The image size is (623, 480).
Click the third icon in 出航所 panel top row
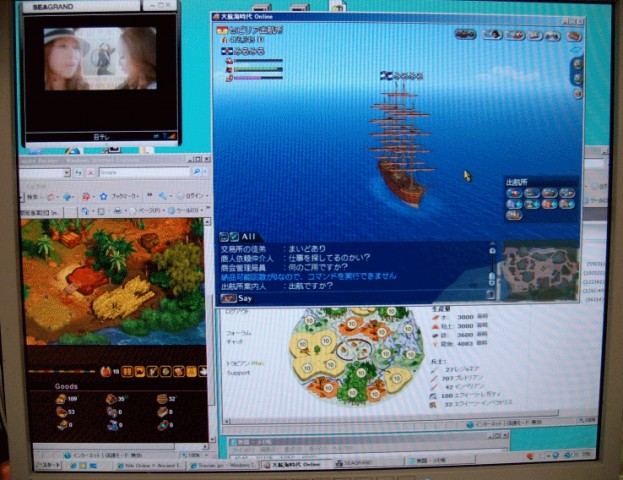click(549, 193)
